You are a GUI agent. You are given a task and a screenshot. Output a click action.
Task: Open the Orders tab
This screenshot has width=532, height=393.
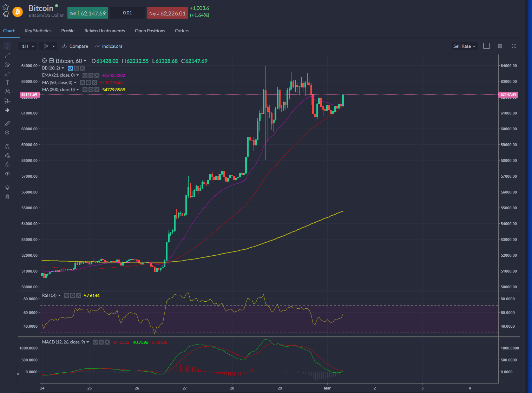point(182,31)
